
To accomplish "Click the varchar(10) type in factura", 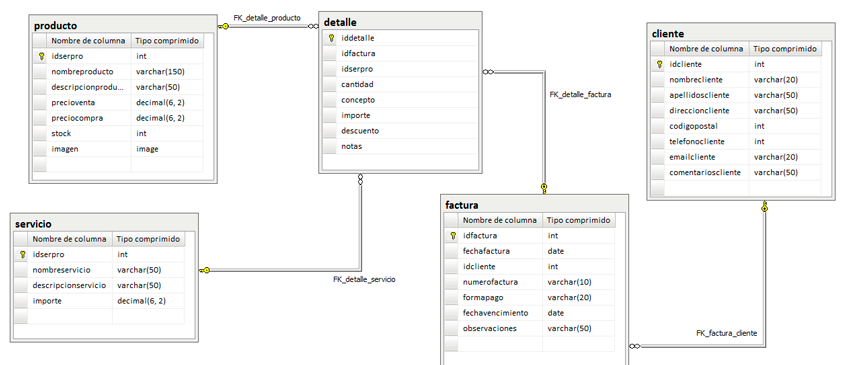I will (x=569, y=282).
